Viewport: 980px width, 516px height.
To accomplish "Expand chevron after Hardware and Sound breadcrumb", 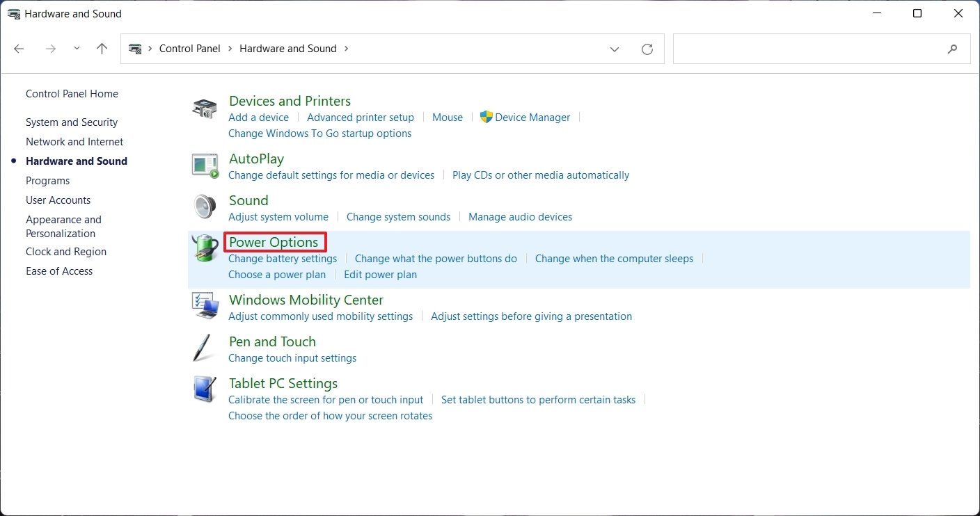I will 347,49.
